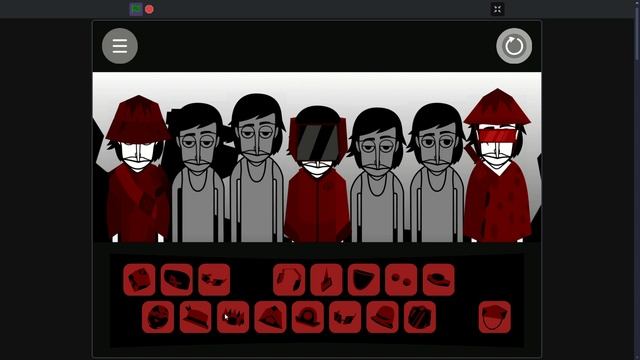Click the character with striped visor mask
Image resolution: width=640 pixels, height=360 pixels.
[317, 175]
